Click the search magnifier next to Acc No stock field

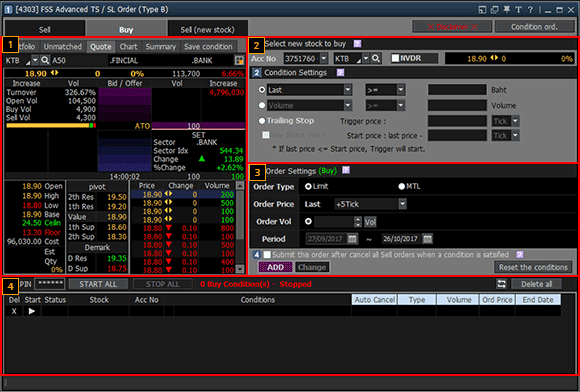pyautogui.click(x=376, y=58)
